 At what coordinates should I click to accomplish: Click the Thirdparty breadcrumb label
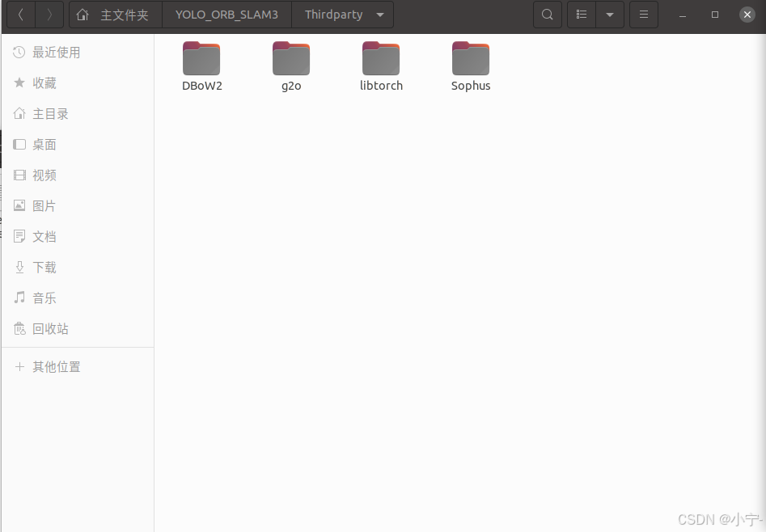click(x=334, y=15)
